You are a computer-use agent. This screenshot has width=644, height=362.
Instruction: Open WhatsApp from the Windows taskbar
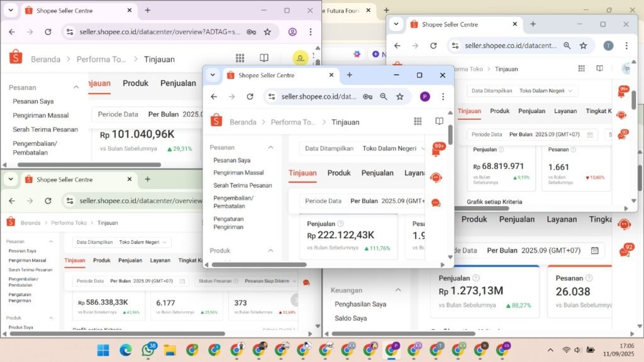tap(148, 350)
